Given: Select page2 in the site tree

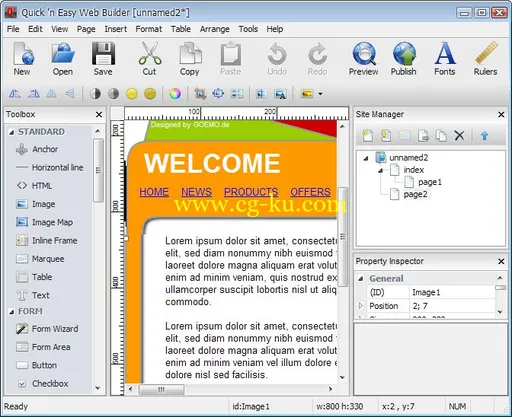Looking at the screenshot, I should [415, 194].
